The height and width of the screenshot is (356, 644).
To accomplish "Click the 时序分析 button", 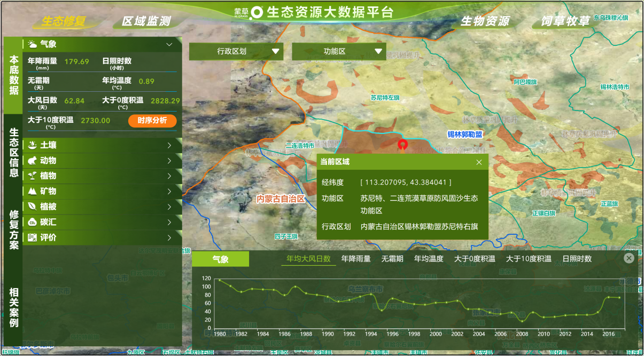I will pos(152,121).
